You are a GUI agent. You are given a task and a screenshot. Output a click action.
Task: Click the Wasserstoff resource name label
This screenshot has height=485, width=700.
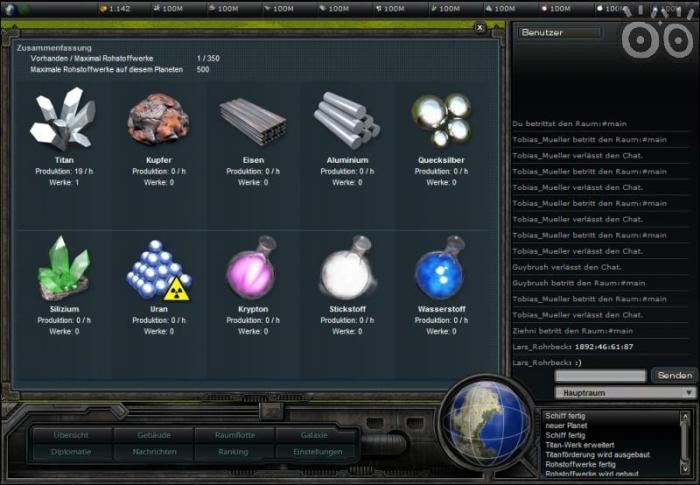(442, 309)
